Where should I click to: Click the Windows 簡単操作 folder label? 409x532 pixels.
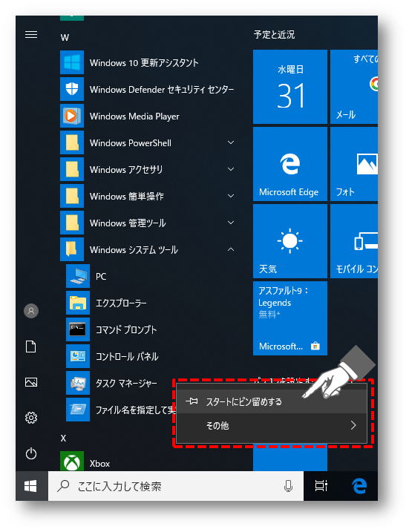[127, 196]
